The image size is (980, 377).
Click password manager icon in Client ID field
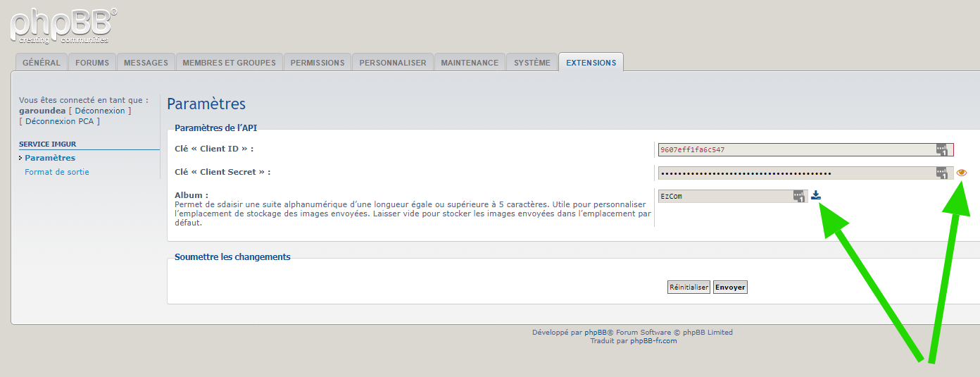click(x=941, y=149)
